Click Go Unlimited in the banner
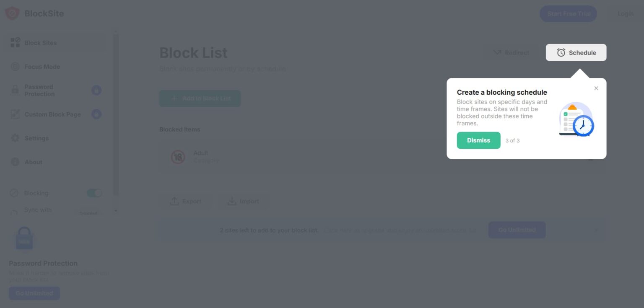 click(x=517, y=230)
